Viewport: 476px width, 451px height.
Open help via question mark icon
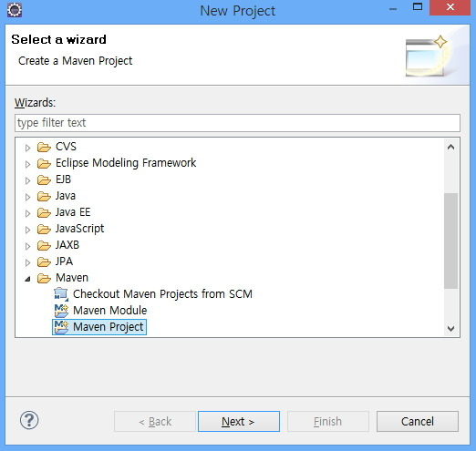tap(29, 421)
